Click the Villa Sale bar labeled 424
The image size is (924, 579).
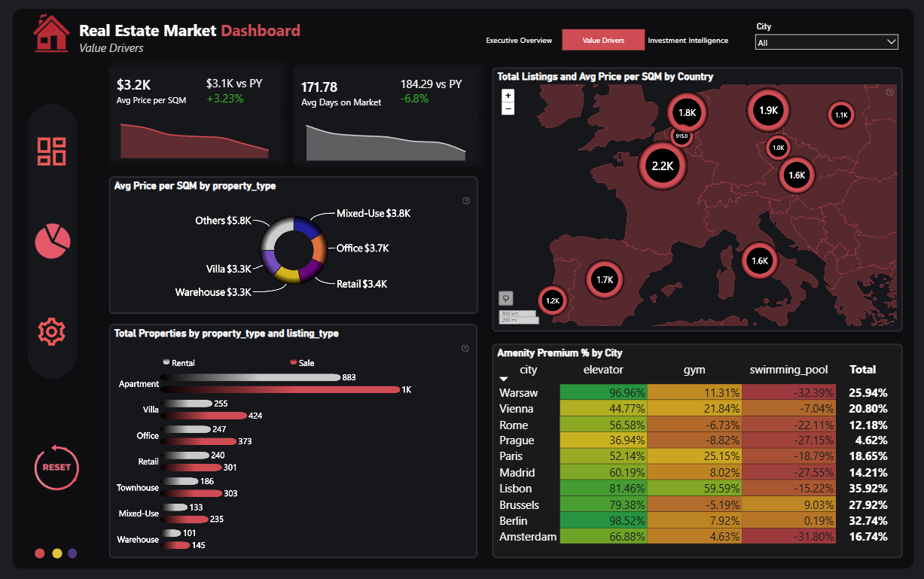(204, 416)
